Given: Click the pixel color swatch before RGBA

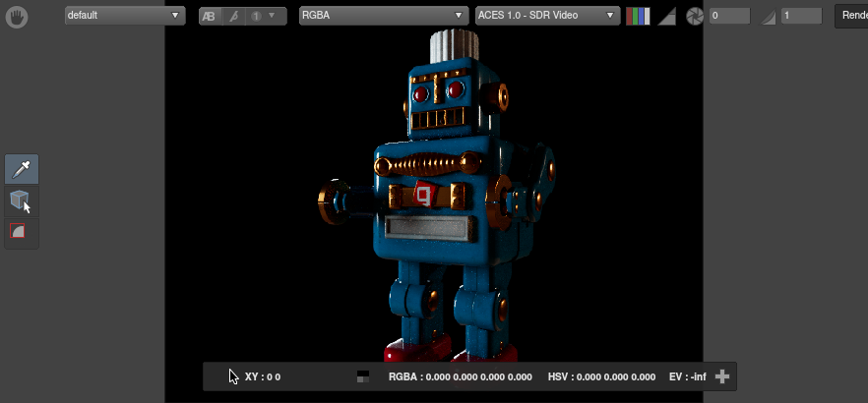Looking at the screenshot, I should tap(363, 376).
